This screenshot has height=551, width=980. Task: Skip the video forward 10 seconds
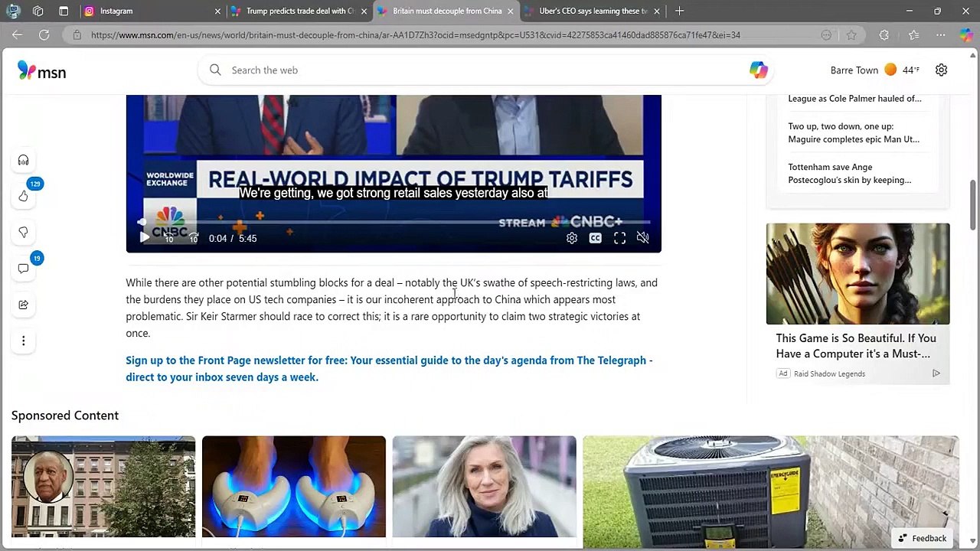click(193, 238)
